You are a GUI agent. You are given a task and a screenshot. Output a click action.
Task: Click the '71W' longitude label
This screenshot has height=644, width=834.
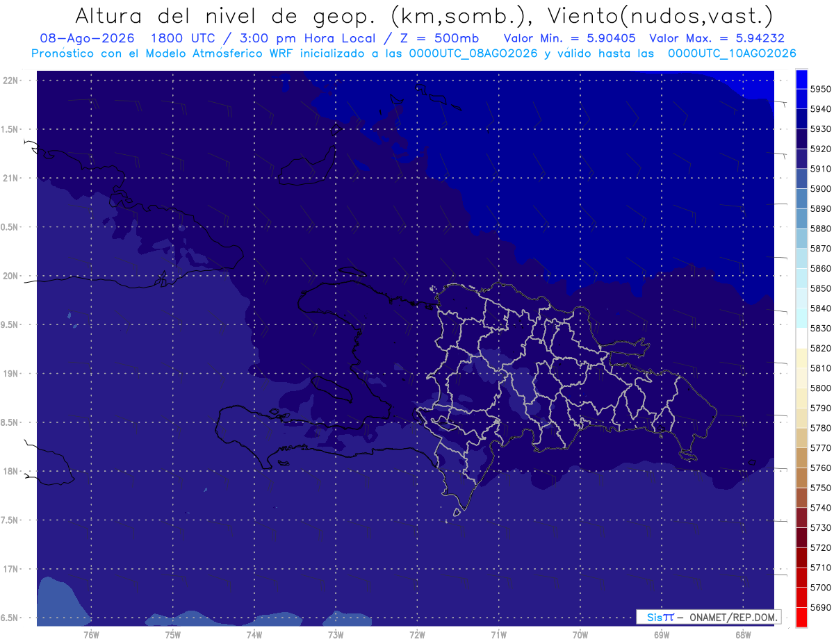click(498, 634)
